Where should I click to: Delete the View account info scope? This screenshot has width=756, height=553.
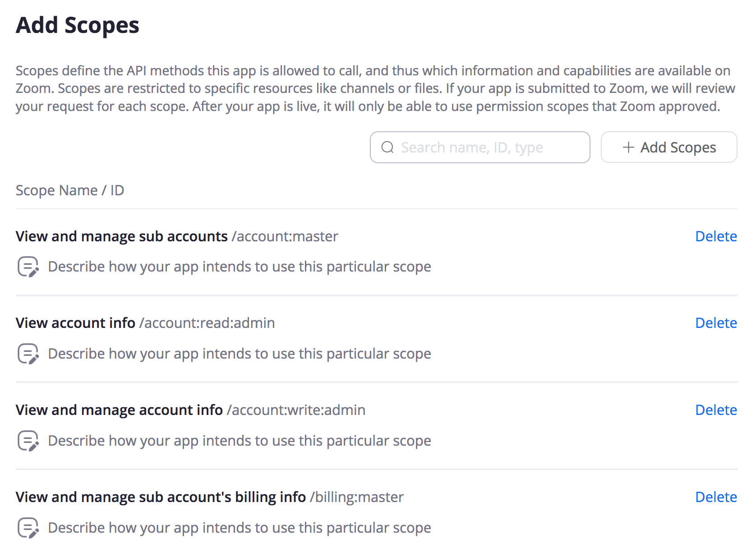715,323
